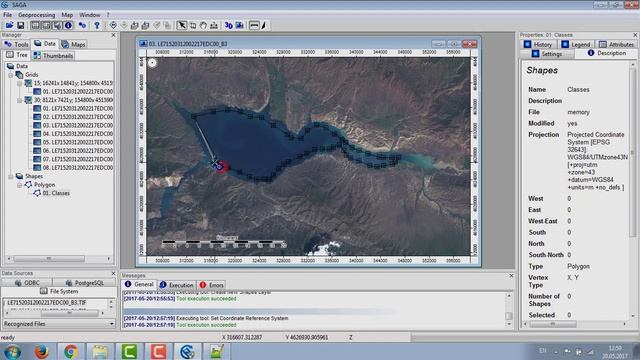640x360 pixels.
Task: Open the tool finder icon in toolbar
Action: pos(82,25)
